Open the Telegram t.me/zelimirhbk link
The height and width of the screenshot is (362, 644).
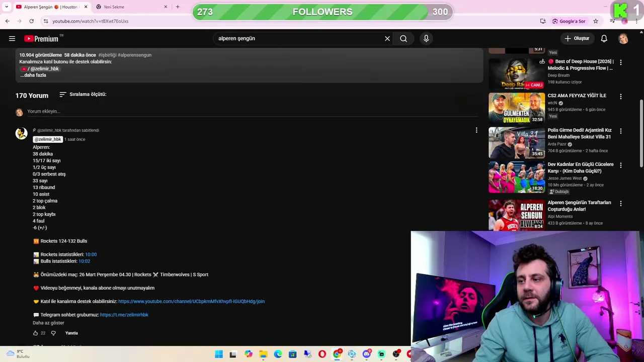[x=124, y=315]
